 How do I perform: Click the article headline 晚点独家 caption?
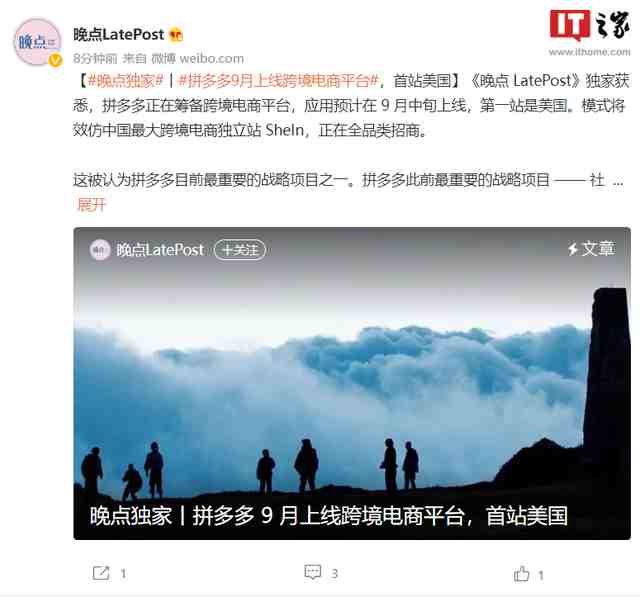tap(329, 516)
